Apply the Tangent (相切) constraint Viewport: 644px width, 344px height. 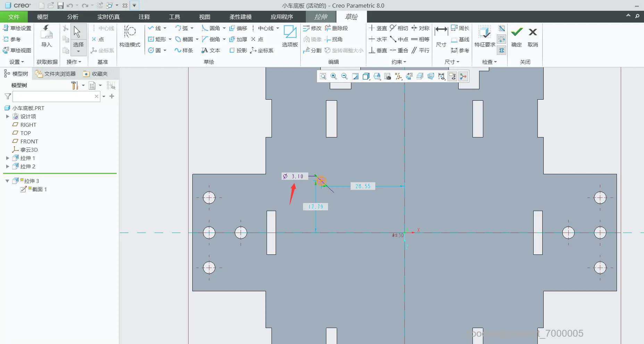tap(399, 28)
